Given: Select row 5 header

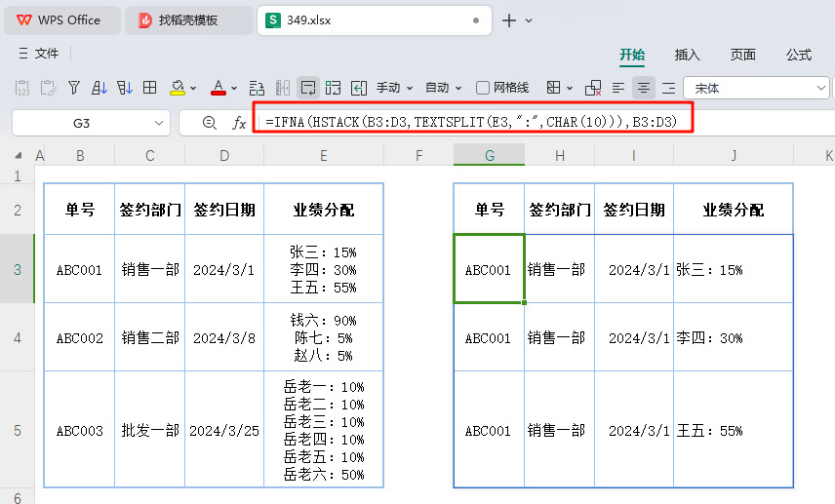Looking at the screenshot, I should coord(17,430).
